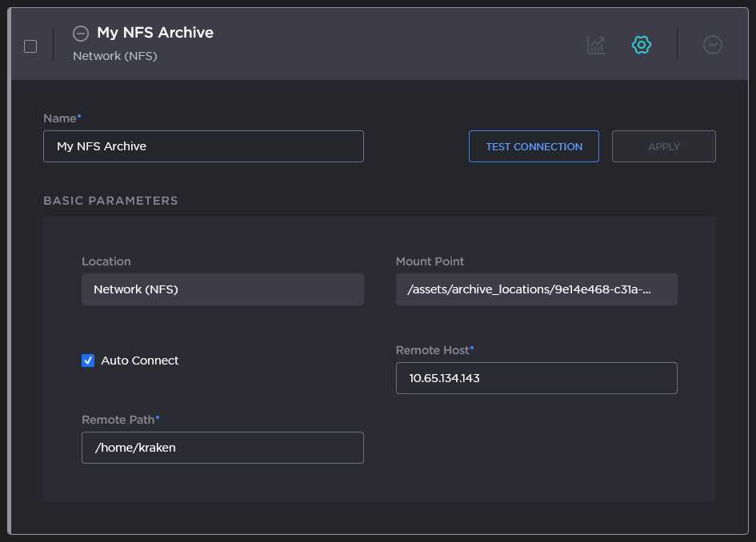The image size is (756, 542).
Task: Click the teal settings gear icon
Action: (641, 45)
